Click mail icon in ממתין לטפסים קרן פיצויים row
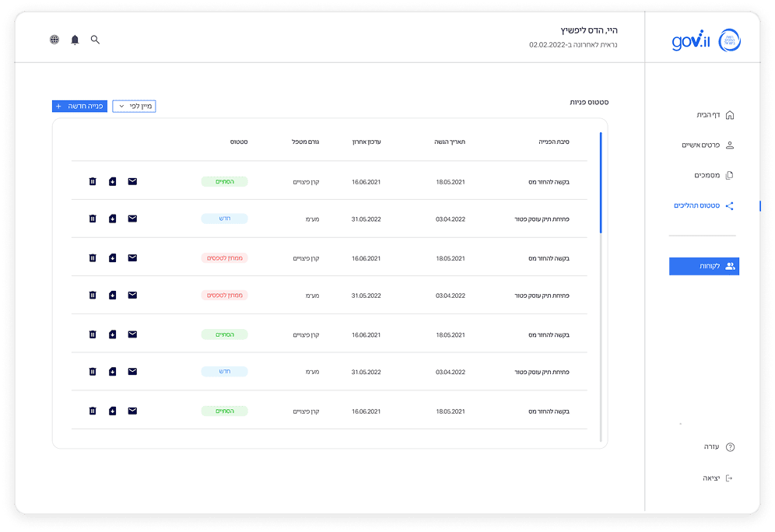The height and width of the screenshot is (532, 775). 132,258
